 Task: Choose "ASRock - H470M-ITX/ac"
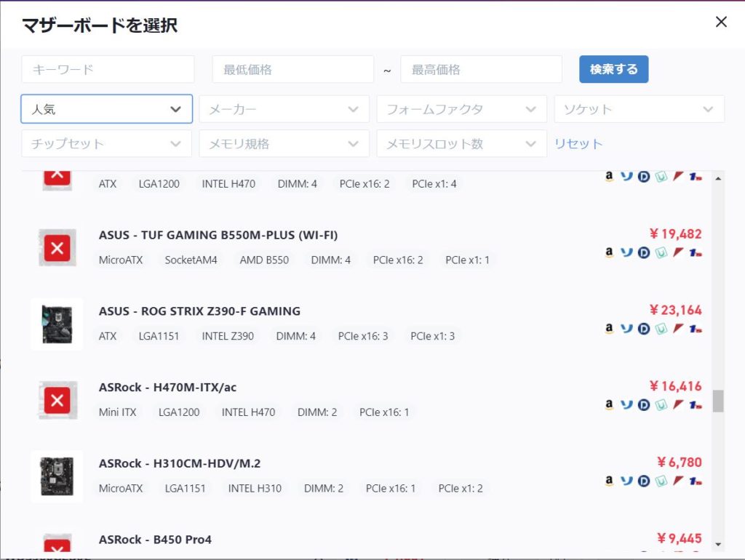[x=168, y=387]
